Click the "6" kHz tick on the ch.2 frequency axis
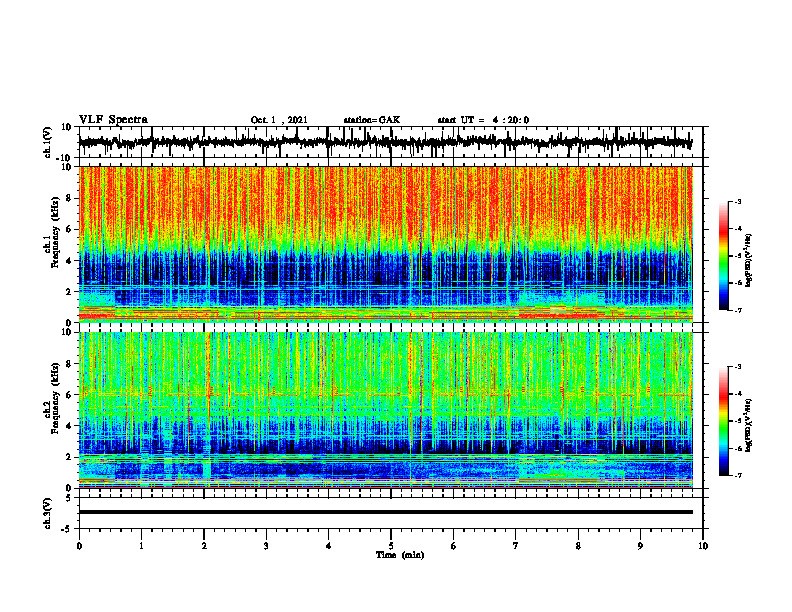 [69, 395]
